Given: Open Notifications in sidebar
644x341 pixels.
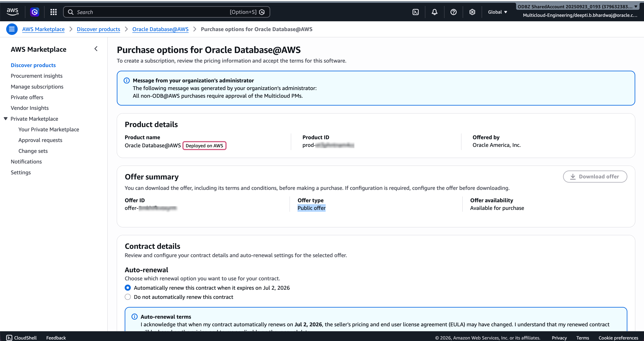Looking at the screenshot, I should [26, 162].
